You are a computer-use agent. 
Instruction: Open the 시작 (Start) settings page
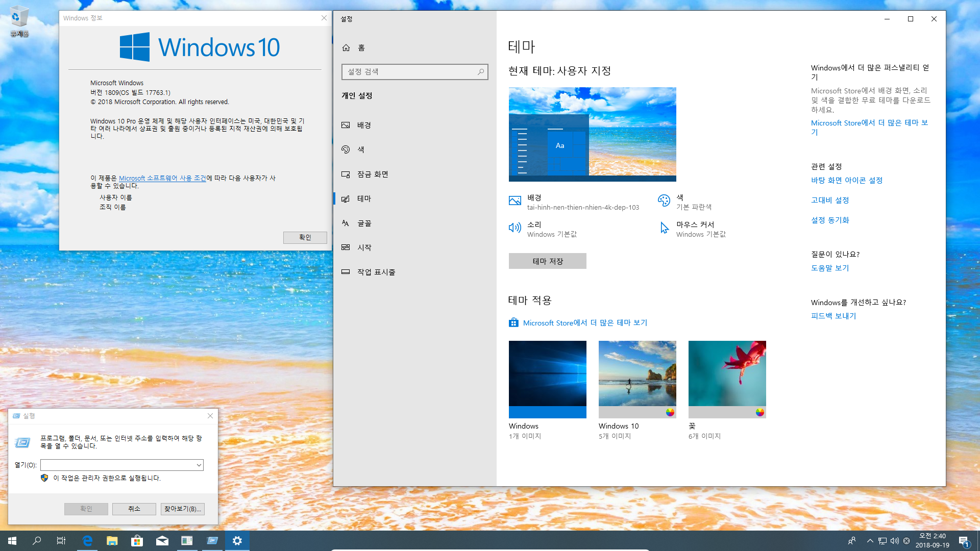(414, 247)
